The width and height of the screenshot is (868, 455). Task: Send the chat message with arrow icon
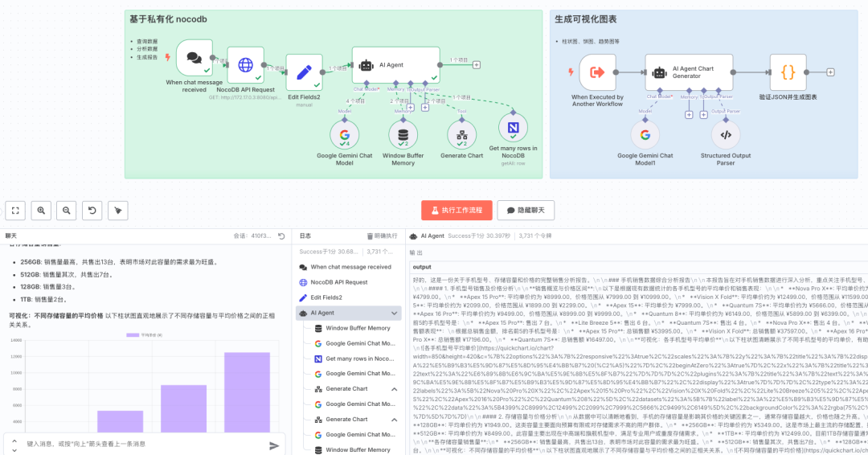click(x=274, y=445)
